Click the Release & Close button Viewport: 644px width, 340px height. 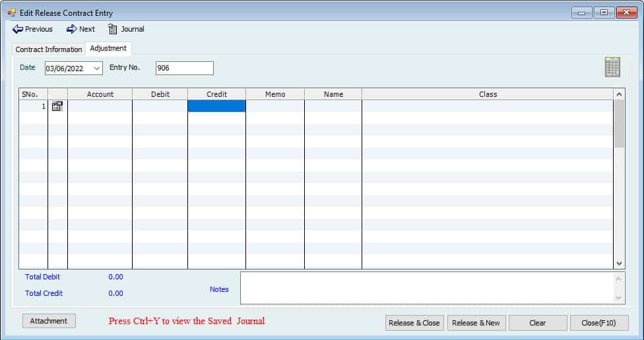pyautogui.click(x=414, y=323)
